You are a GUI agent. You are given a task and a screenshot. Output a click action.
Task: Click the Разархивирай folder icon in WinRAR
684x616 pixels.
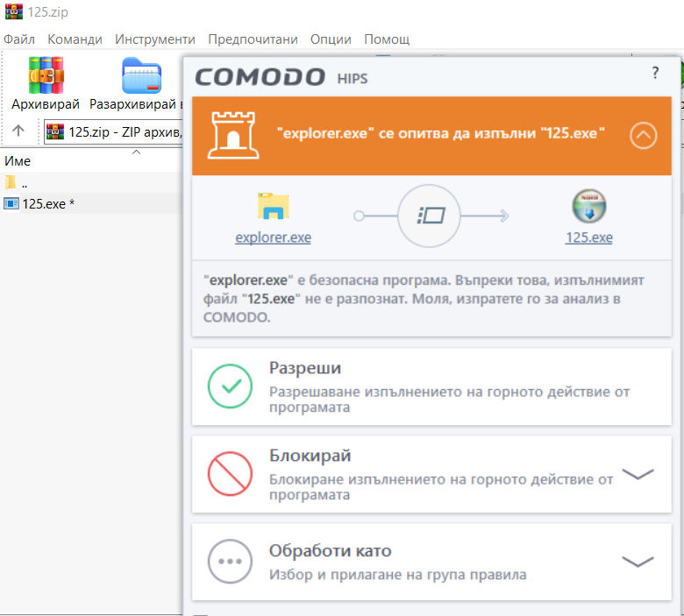coord(142,75)
